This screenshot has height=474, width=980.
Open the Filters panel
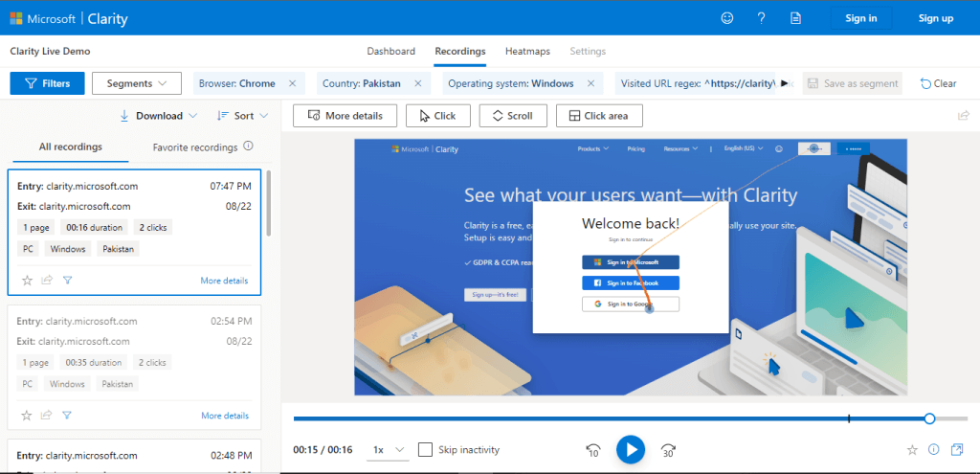click(x=47, y=83)
